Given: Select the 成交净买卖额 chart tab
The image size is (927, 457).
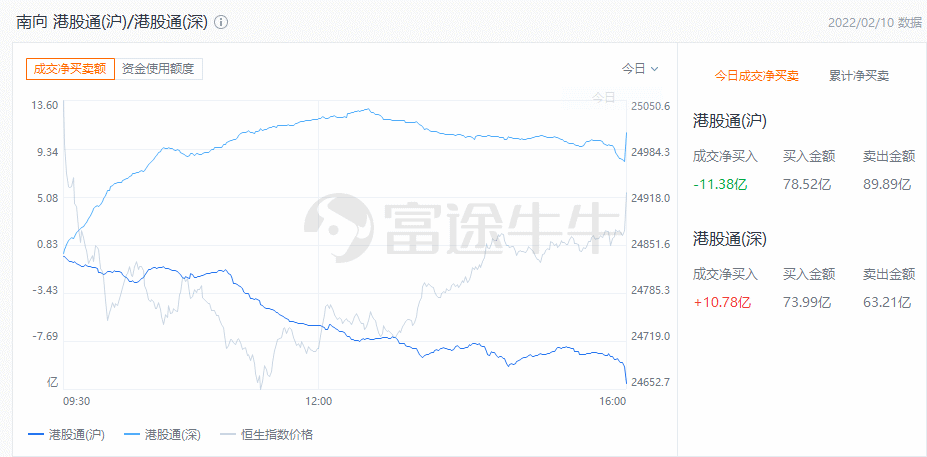Looking at the screenshot, I should 70,69.
